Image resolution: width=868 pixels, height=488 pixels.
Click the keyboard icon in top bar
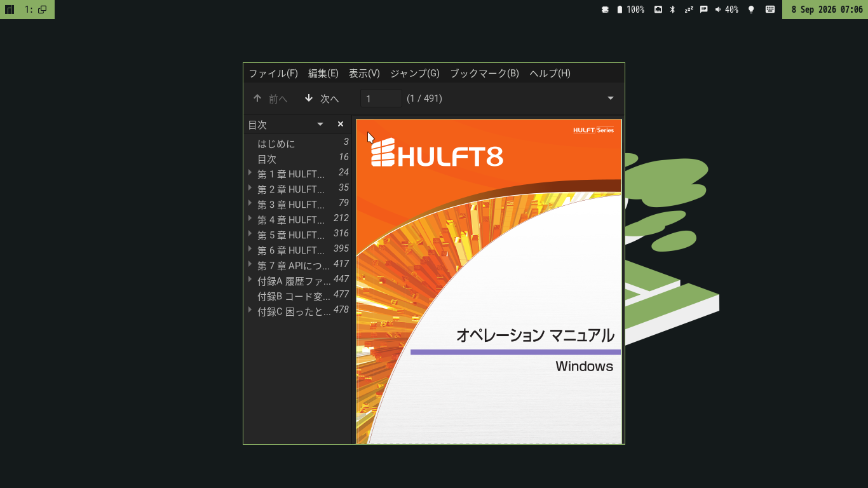point(770,10)
